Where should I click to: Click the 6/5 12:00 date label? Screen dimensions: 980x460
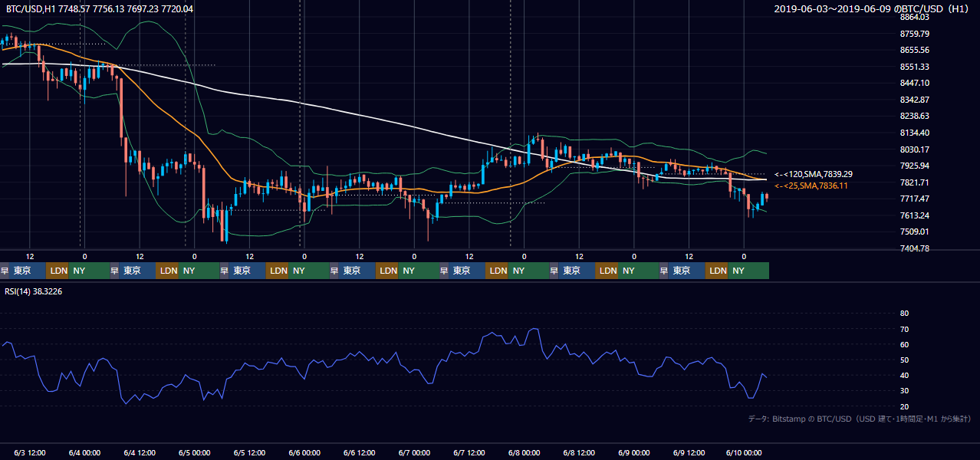tap(250, 453)
